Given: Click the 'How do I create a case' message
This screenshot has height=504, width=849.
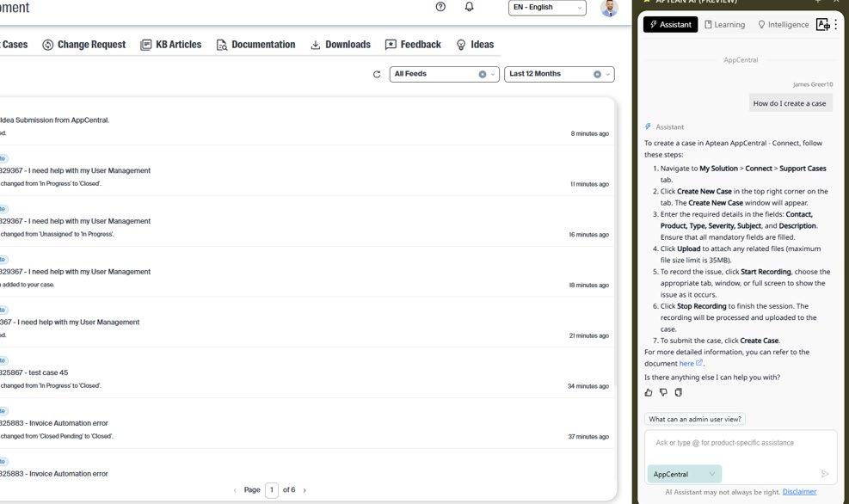Looking at the screenshot, I should coord(790,103).
